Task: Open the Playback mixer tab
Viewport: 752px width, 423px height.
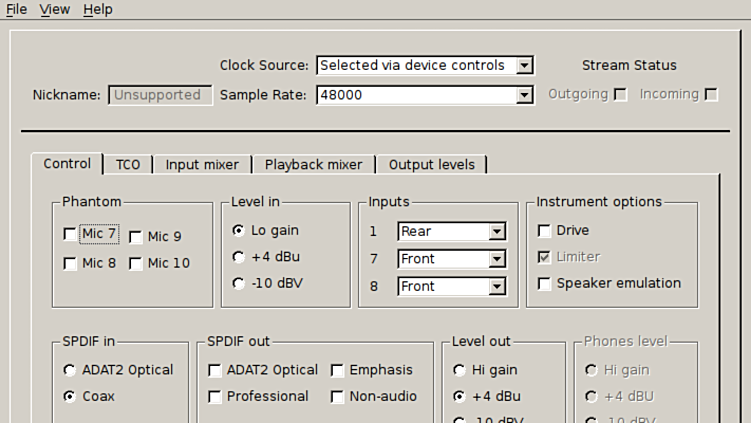Action: click(313, 165)
